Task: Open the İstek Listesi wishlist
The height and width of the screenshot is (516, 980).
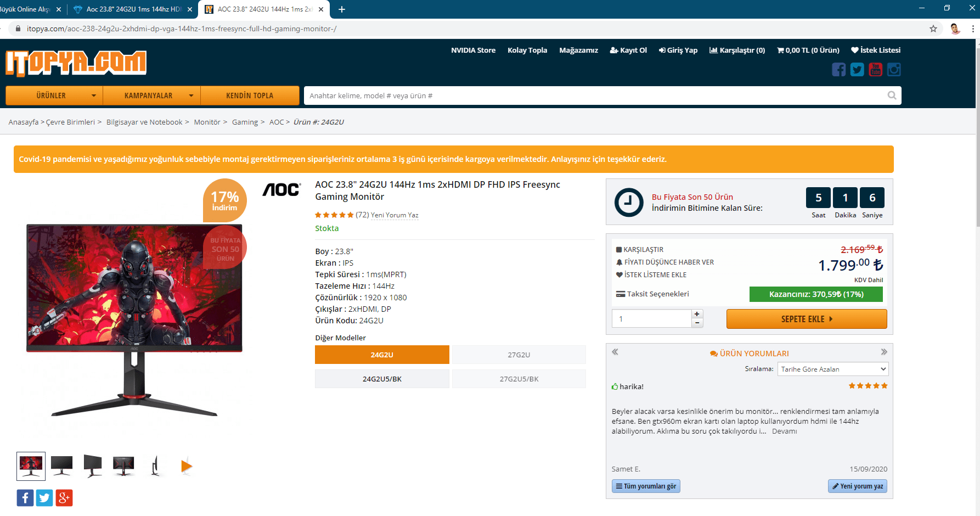Action: coord(876,50)
